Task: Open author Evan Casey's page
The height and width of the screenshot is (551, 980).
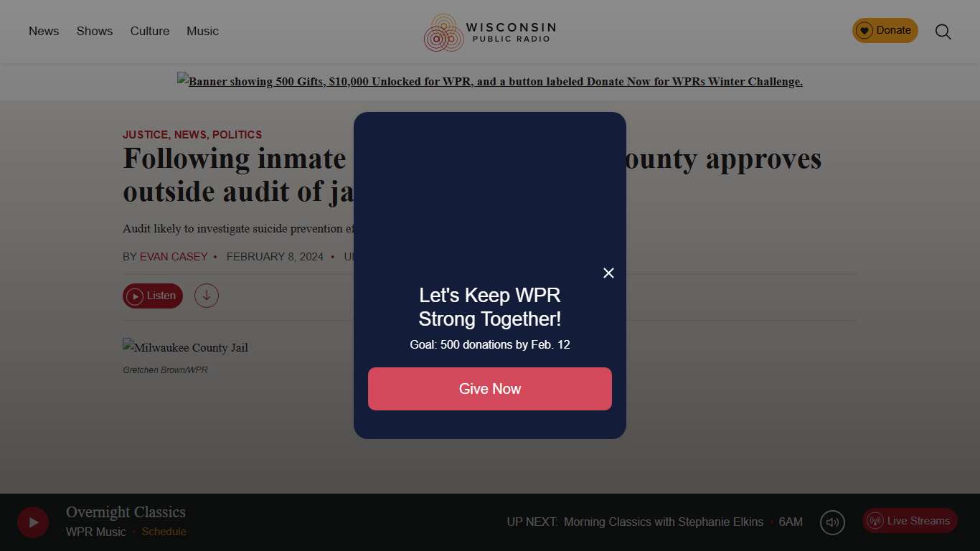Action: 174,257
